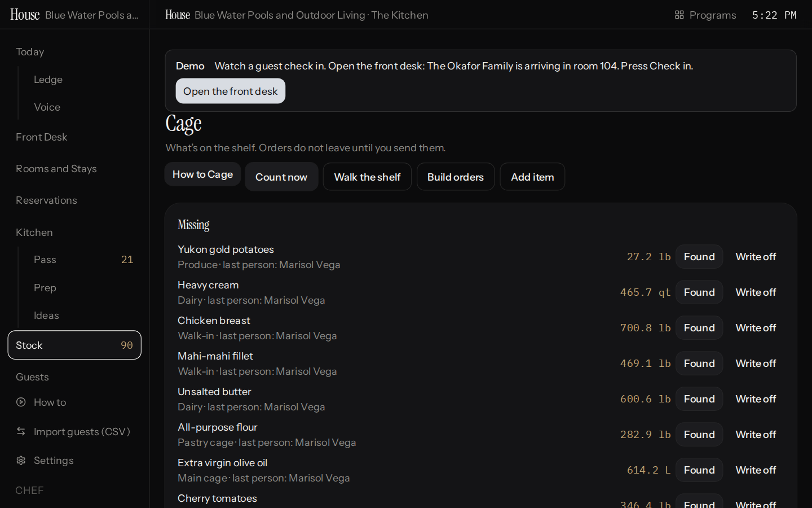Click the Import guests arrows icon

tap(21, 431)
